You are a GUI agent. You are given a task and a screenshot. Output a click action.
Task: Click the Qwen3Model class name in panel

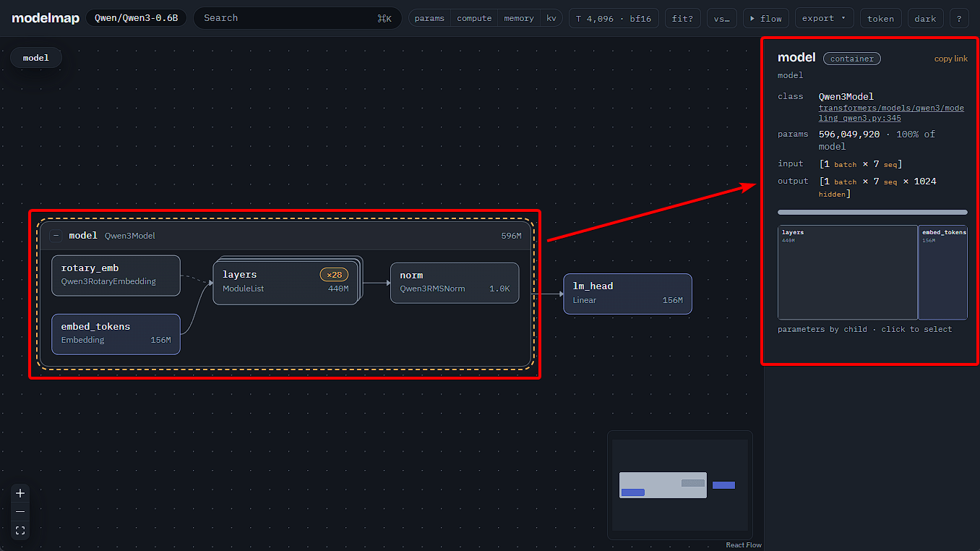pyautogui.click(x=846, y=96)
